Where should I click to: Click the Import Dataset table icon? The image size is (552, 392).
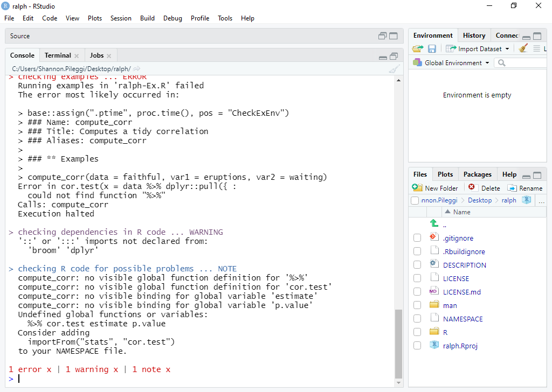(x=451, y=48)
